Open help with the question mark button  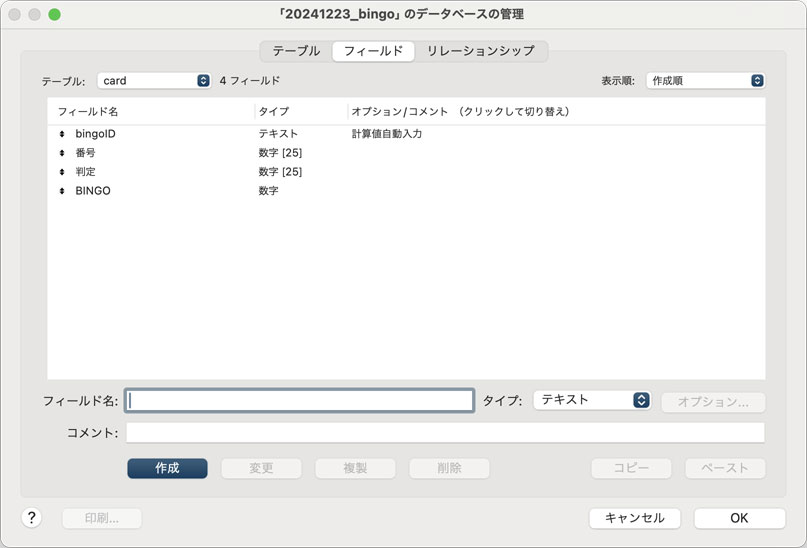click(x=31, y=518)
